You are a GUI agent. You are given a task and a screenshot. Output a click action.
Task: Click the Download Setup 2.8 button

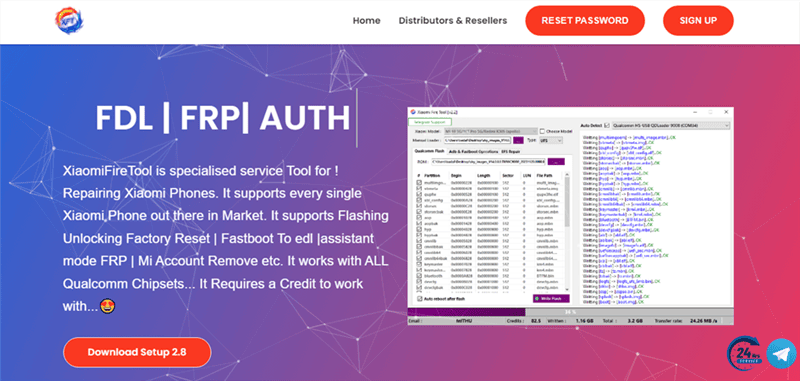tap(137, 352)
